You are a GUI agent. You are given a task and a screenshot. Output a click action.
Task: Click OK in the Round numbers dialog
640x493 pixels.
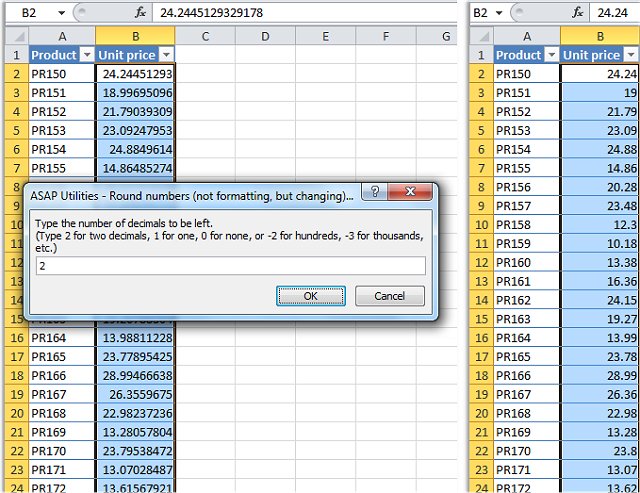pyautogui.click(x=311, y=296)
